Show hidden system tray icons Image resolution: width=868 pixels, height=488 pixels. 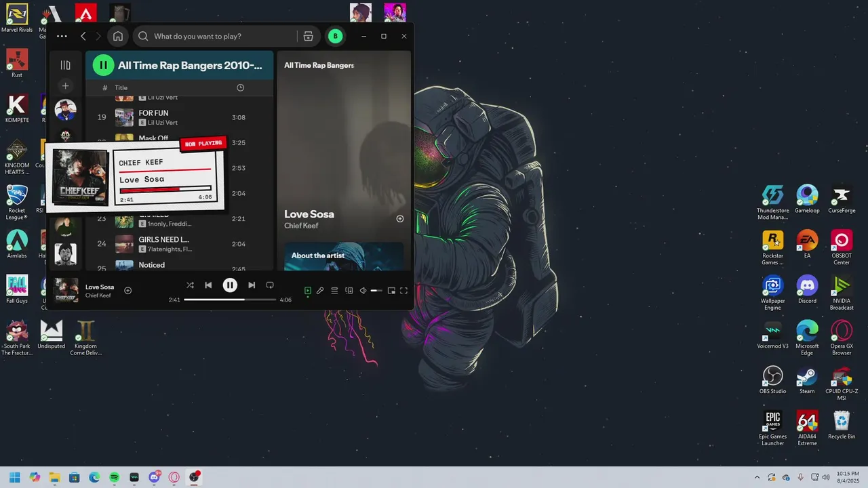757,478
